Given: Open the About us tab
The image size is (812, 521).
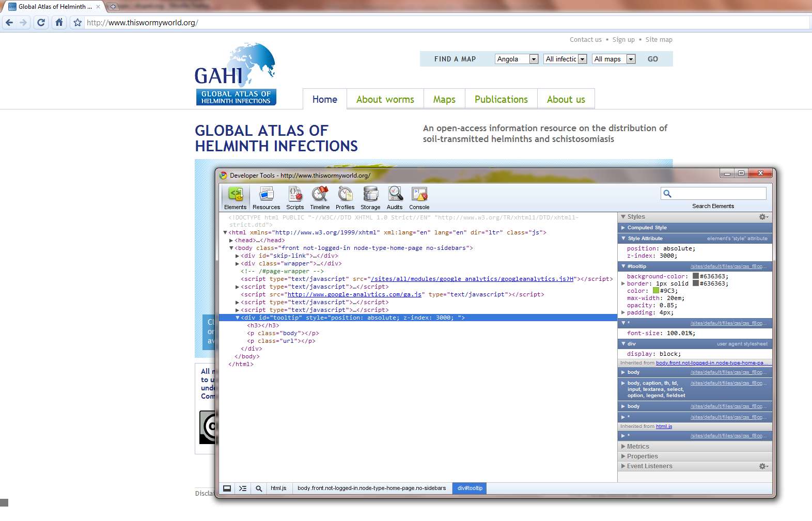Looking at the screenshot, I should 566,99.
